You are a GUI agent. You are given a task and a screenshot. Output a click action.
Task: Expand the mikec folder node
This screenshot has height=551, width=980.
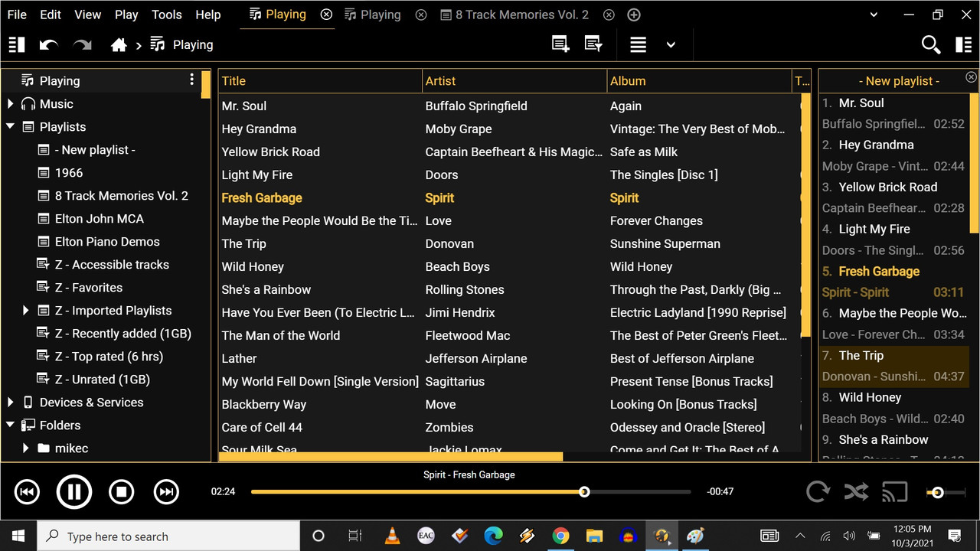click(x=25, y=448)
